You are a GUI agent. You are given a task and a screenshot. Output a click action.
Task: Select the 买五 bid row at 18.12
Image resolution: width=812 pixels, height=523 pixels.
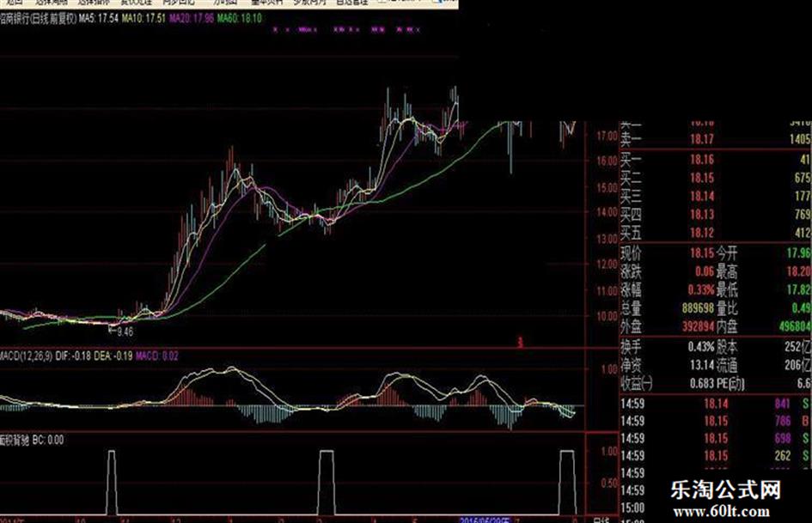715,233
